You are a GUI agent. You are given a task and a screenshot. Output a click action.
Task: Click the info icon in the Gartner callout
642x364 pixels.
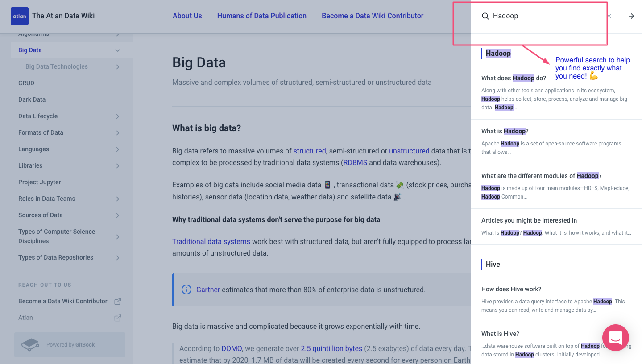click(x=186, y=290)
